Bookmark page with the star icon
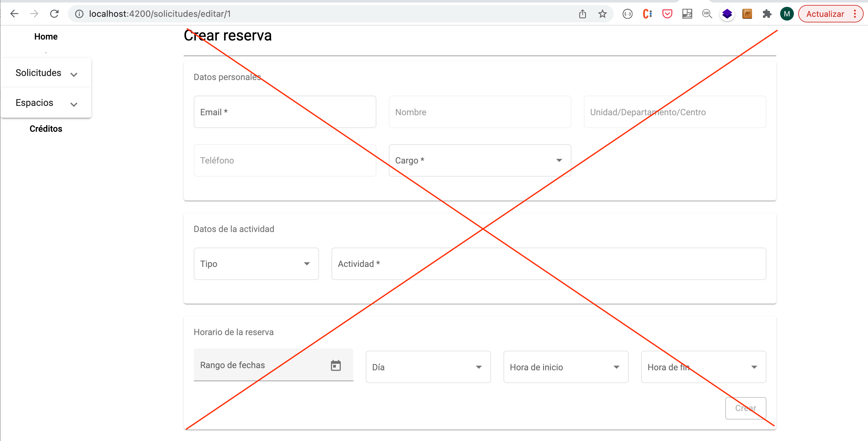 [x=602, y=14]
